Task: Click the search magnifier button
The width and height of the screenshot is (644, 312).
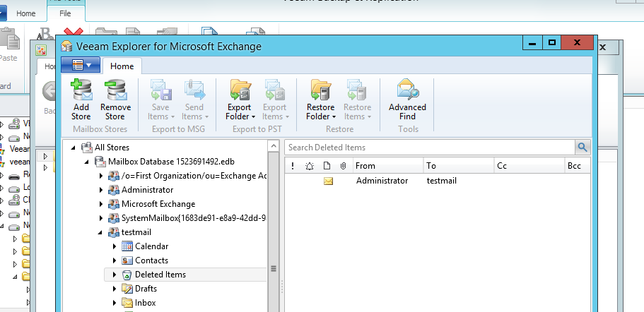Action: (x=582, y=148)
